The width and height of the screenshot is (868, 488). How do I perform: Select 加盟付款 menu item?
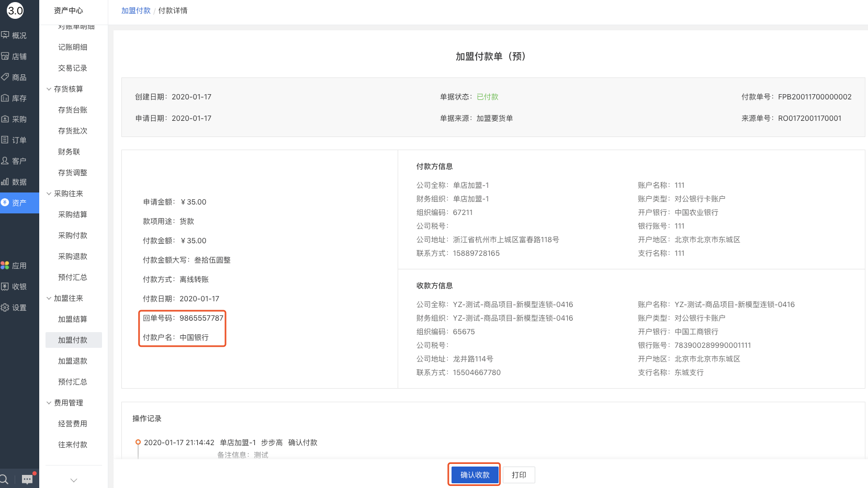click(x=74, y=340)
